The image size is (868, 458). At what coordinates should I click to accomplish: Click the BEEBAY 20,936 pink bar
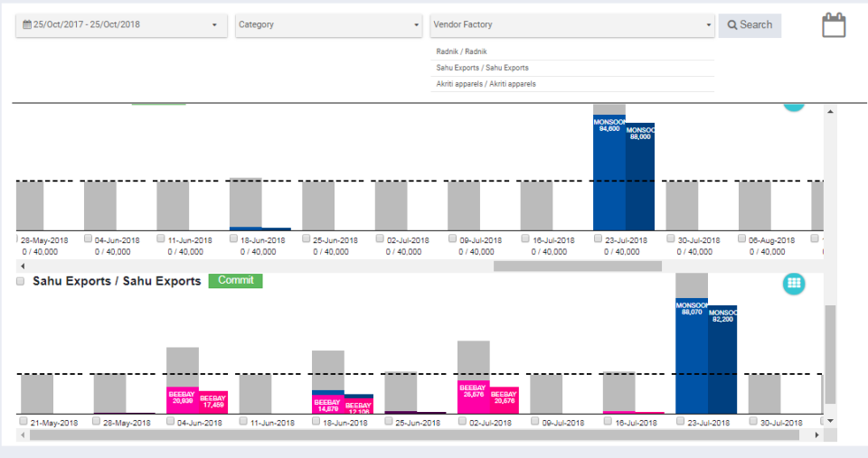[182, 400]
